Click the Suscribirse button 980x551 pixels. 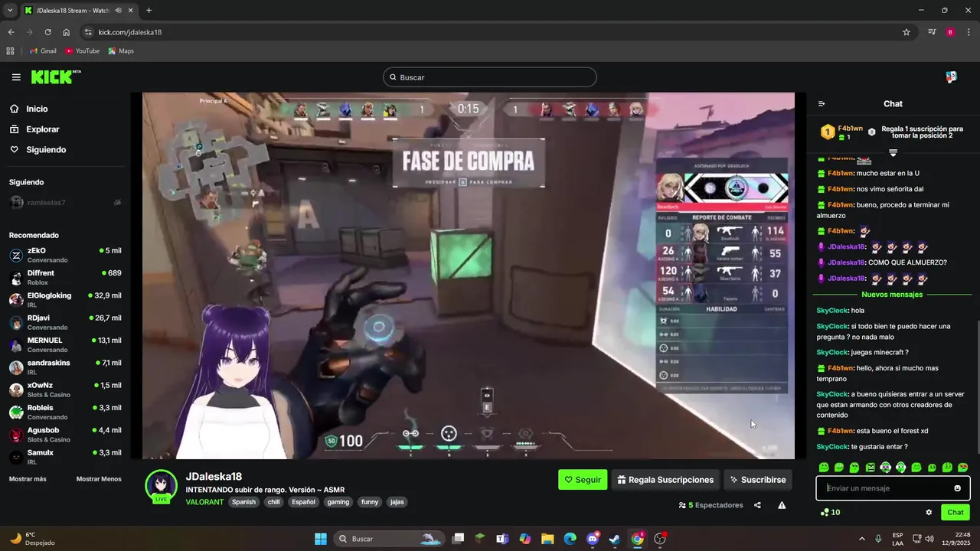(x=757, y=480)
